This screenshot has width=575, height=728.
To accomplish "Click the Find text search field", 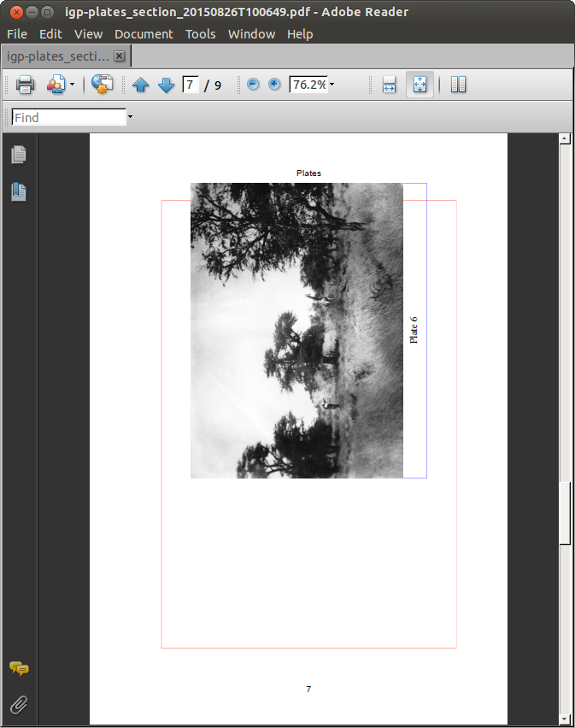I will tap(68, 117).
